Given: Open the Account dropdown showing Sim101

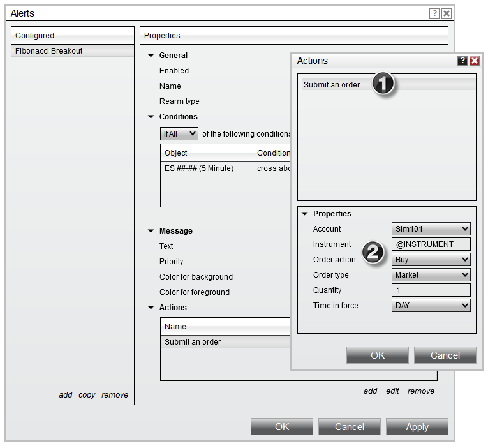Looking at the screenshot, I should 431,229.
